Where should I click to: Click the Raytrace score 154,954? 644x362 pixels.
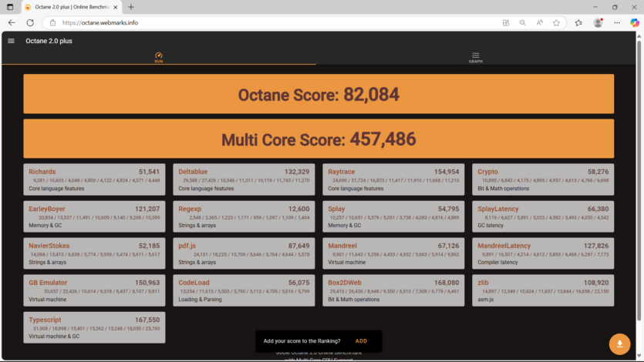(x=447, y=172)
